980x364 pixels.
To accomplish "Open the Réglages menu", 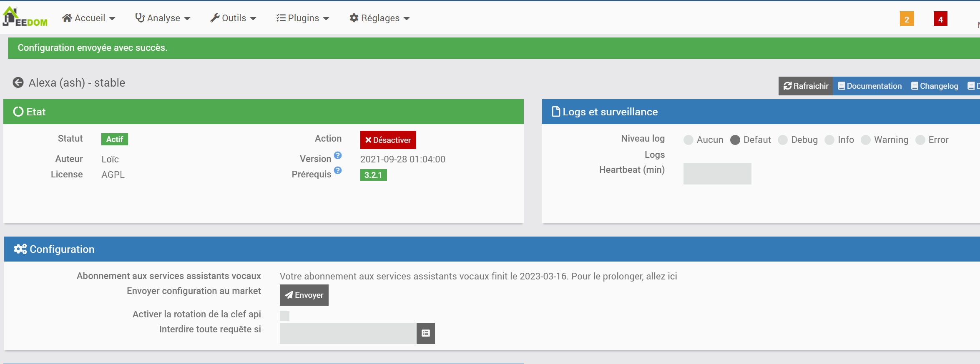I will 379,18.
